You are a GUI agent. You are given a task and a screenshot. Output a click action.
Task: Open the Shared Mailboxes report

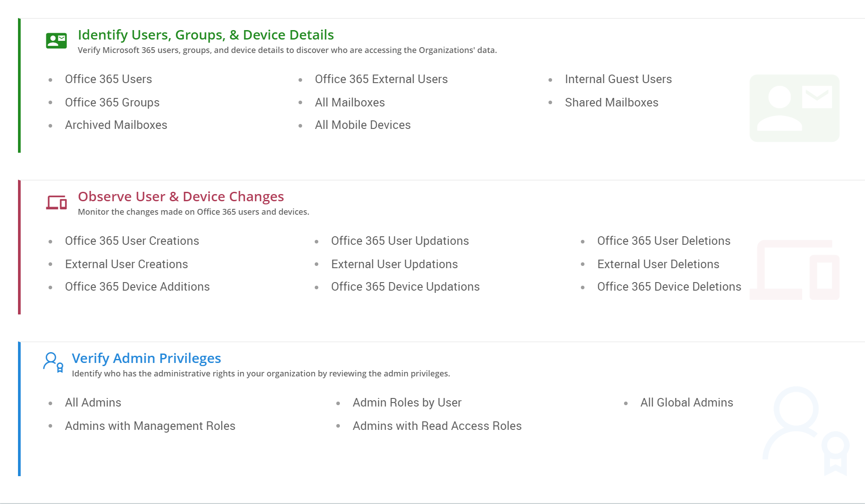point(611,102)
